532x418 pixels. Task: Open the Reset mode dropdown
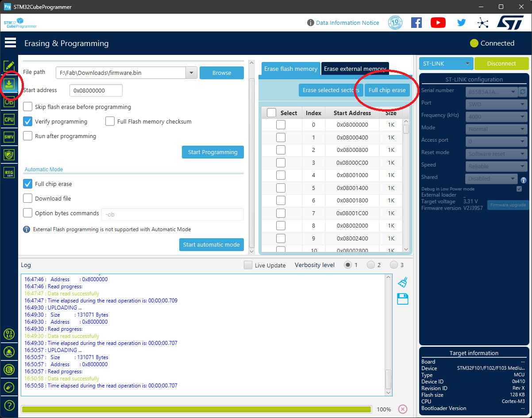(x=496, y=154)
